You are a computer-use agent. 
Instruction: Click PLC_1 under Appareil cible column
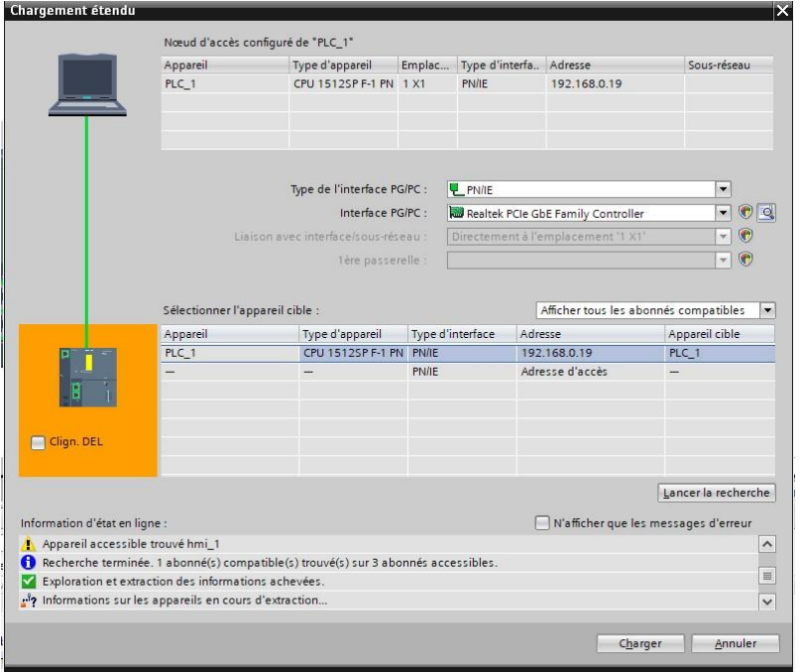click(720, 353)
